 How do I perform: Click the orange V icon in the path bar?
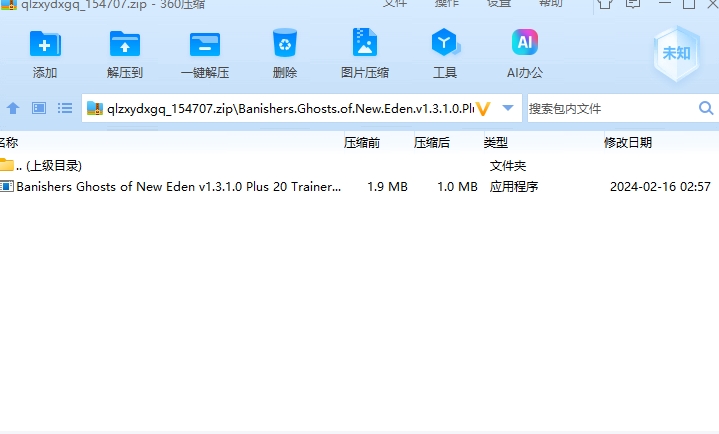[483, 109]
